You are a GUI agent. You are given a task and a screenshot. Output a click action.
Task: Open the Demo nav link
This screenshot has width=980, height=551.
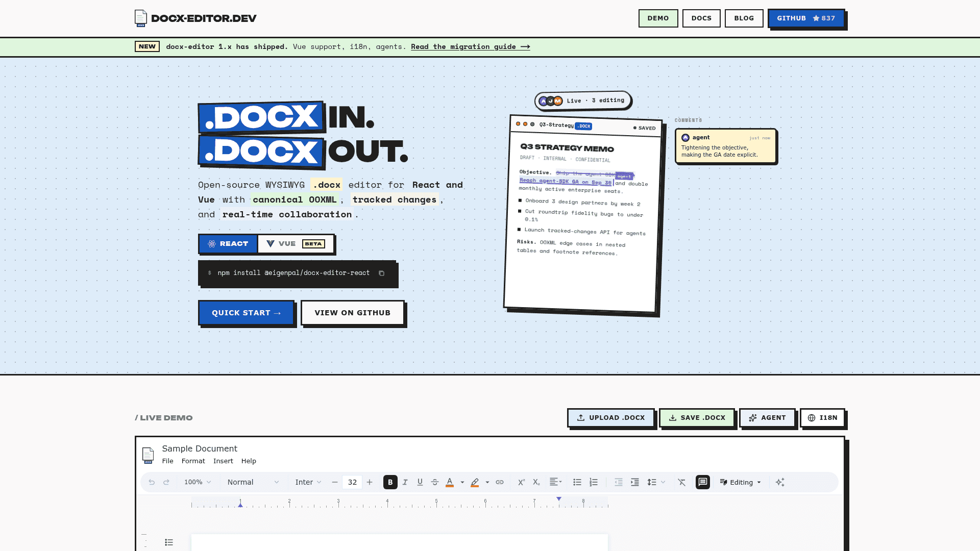[x=658, y=18]
